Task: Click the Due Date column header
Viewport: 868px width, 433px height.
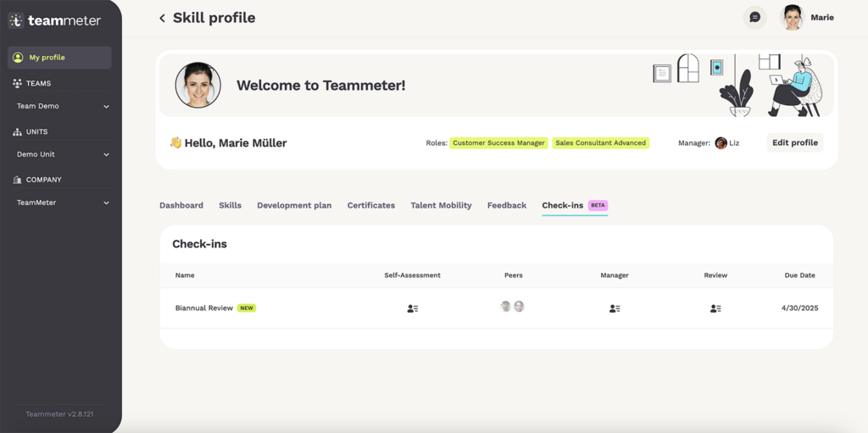Action: [x=800, y=275]
